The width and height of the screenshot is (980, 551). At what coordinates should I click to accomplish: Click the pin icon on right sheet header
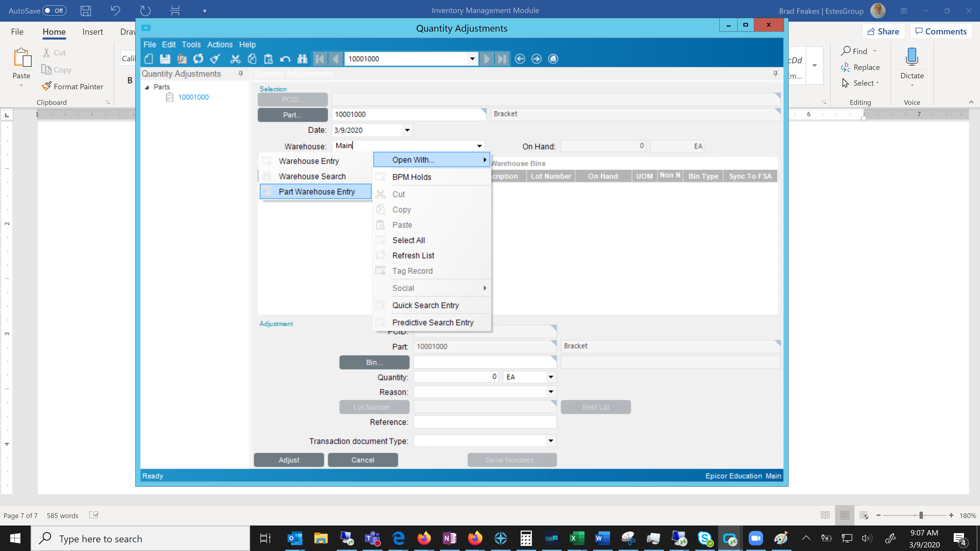tap(775, 74)
